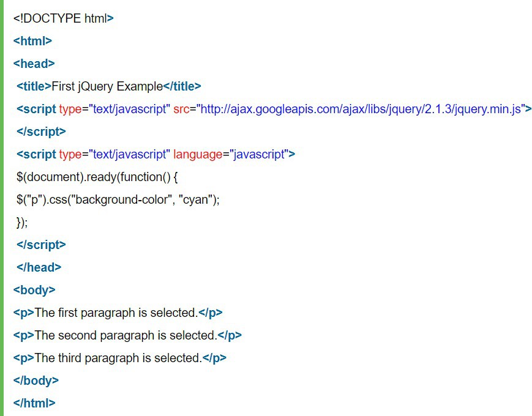Click the src attribute name
Image resolution: width=532 pixels, height=416 pixels.
pyautogui.click(x=182, y=108)
